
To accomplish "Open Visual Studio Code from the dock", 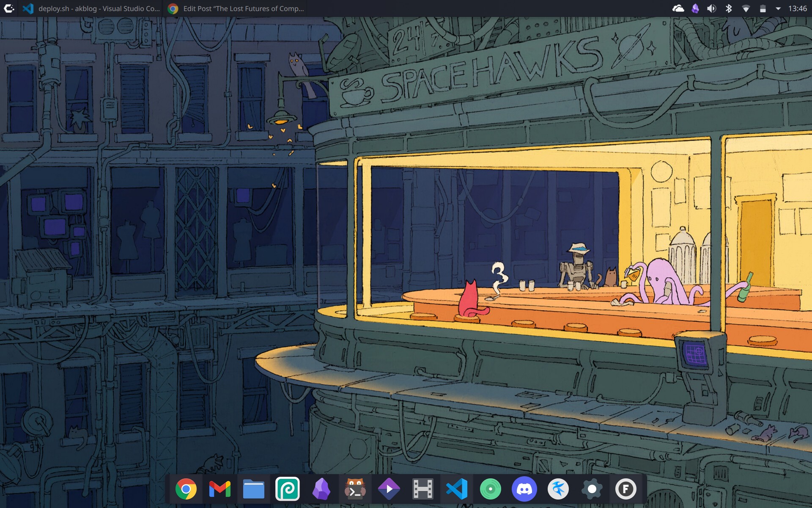I will pyautogui.click(x=456, y=489).
